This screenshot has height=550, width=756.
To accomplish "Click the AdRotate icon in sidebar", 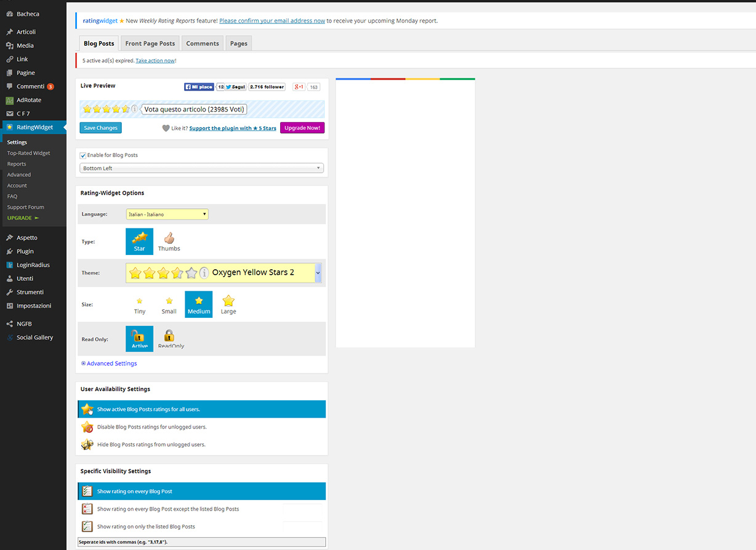I will [x=10, y=100].
